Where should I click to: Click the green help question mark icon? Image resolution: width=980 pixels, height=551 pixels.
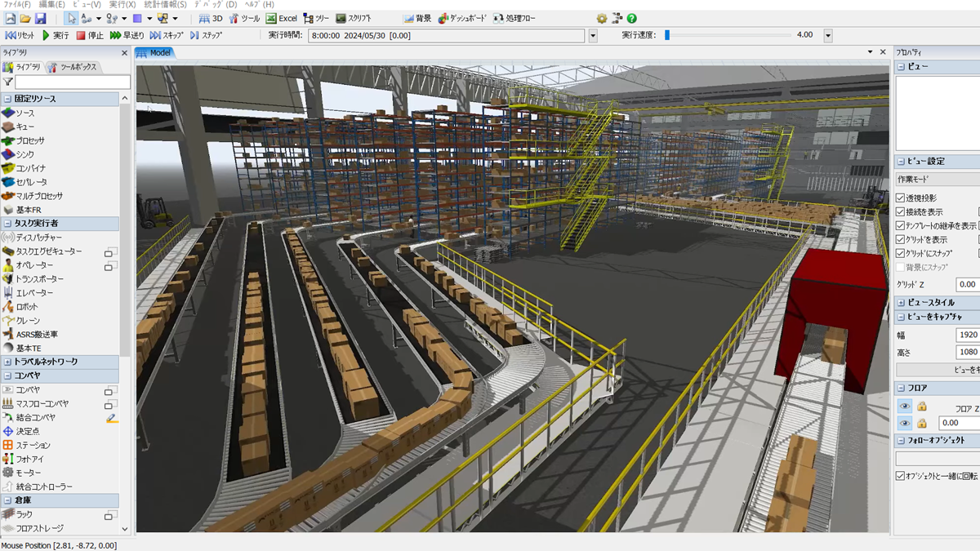[x=631, y=18]
